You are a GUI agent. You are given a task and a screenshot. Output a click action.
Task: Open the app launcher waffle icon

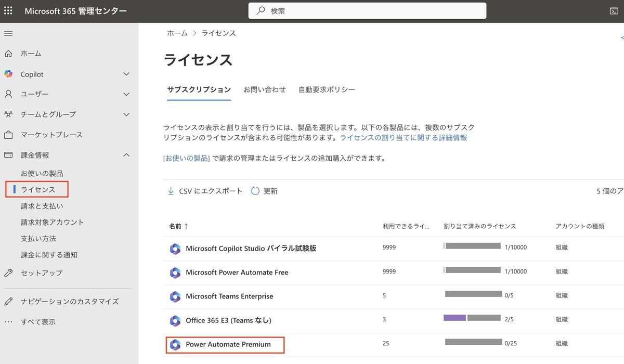(x=8, y=11)
